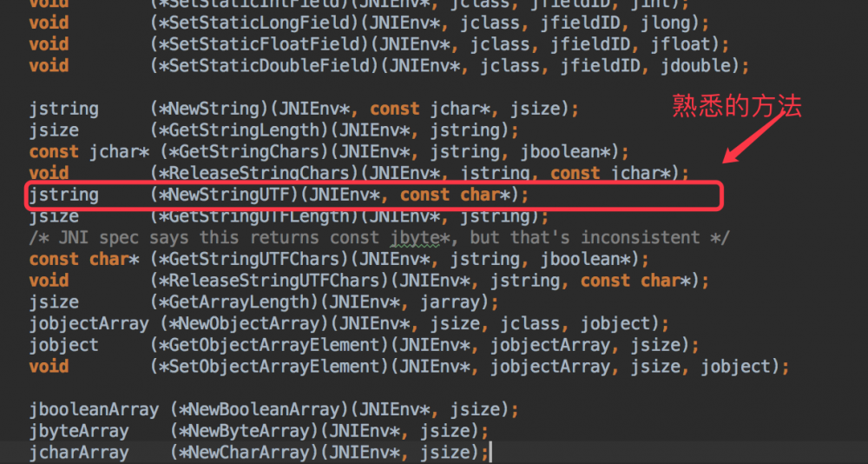
Task: Click the jdouble parameter in SetStaticDoubleField
Action: pyautogui.click(x=696, y=67)
